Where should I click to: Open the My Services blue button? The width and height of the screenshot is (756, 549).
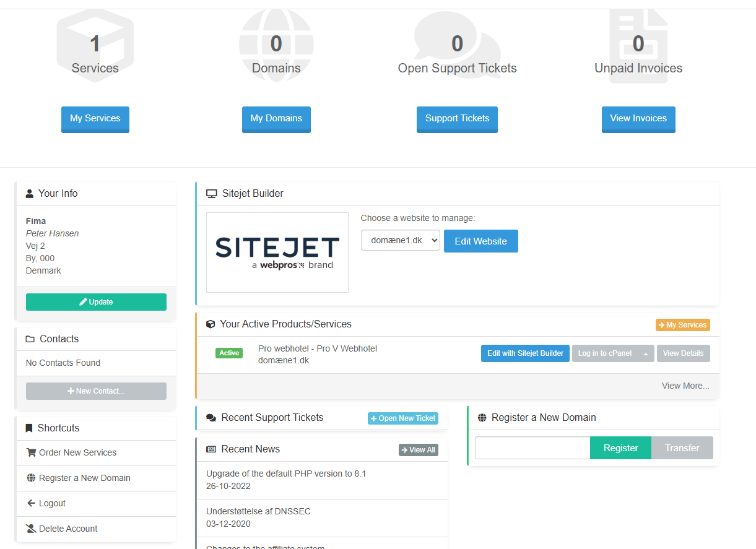point(95,119)
